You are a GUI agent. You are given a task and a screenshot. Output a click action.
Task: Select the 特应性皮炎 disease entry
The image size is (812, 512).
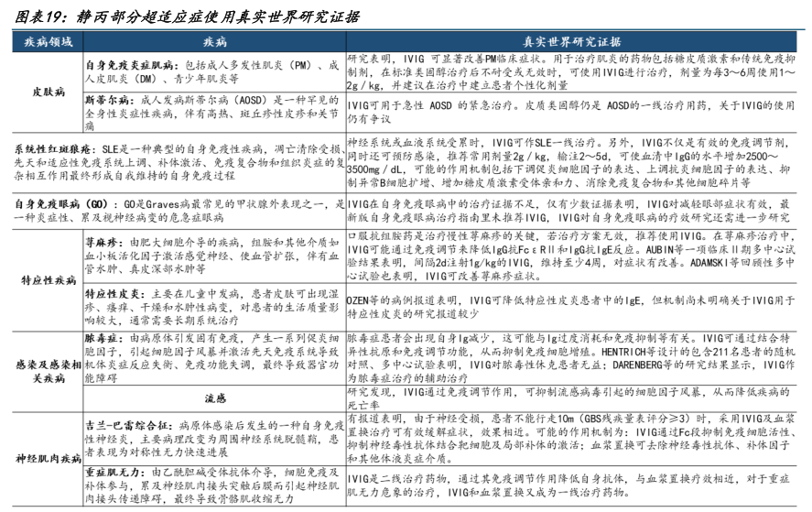[109, 295]
